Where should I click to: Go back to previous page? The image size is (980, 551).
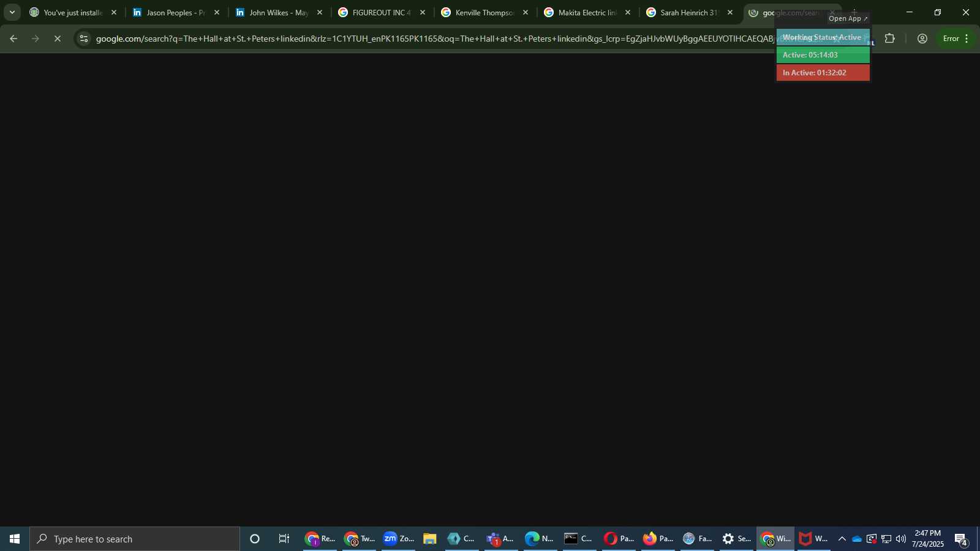click(x=13, y=39)
